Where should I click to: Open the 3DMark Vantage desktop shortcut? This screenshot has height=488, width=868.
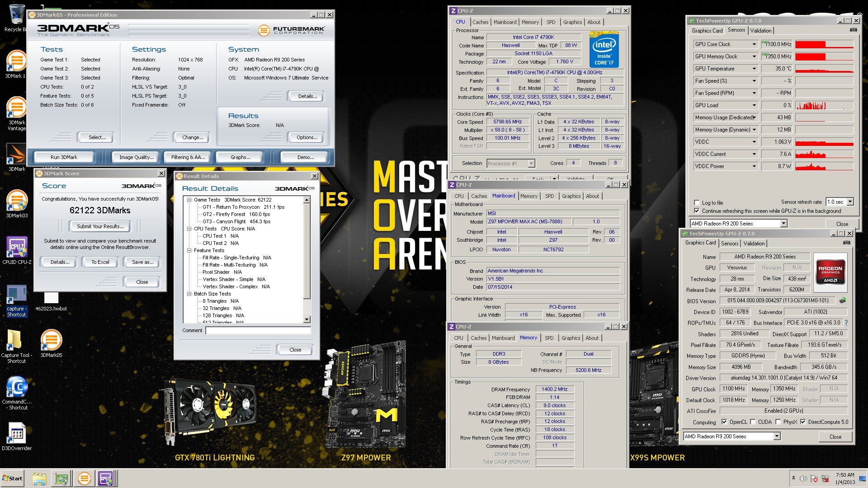pyautogui.click(x=17, y=113)
